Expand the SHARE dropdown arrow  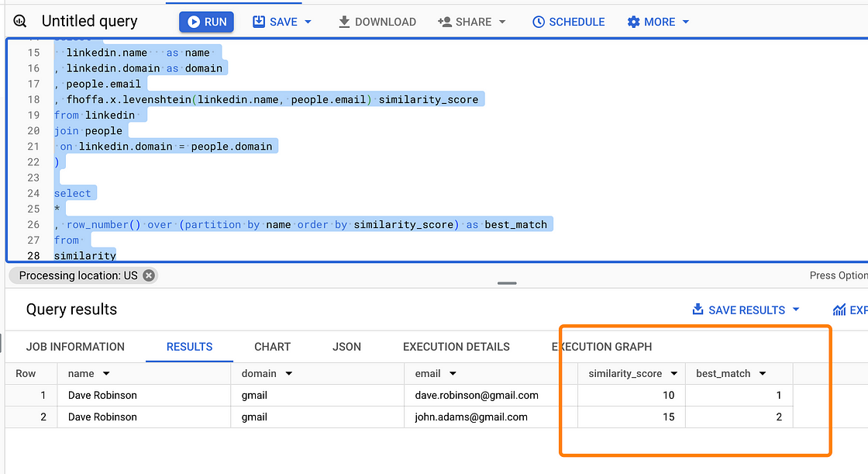[x=502, y=22]
